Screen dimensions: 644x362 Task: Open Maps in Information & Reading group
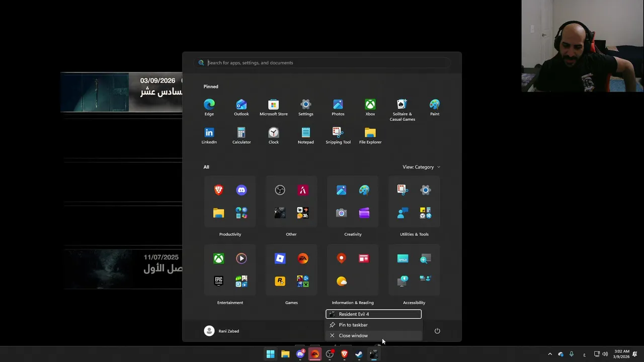342,258
